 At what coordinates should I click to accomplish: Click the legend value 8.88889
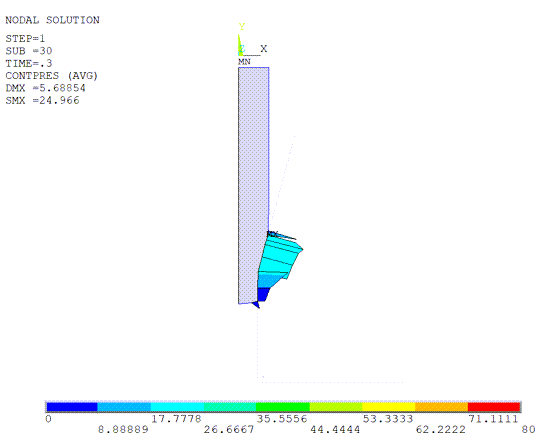(x=123, y=429)
